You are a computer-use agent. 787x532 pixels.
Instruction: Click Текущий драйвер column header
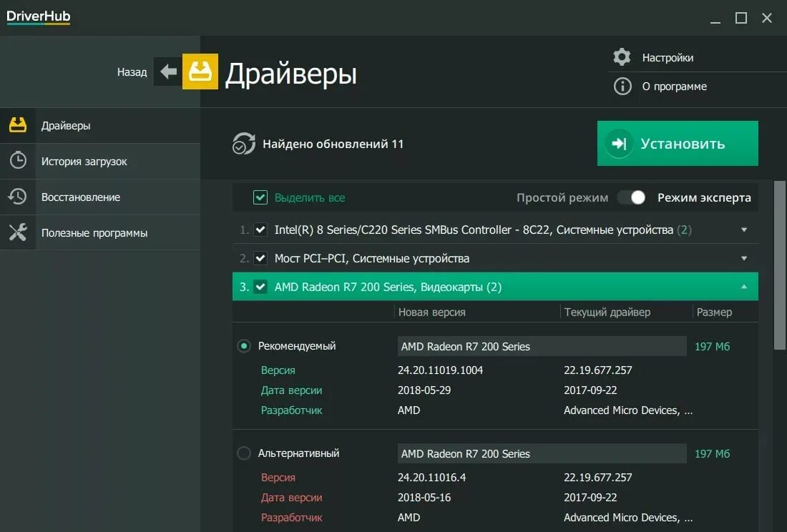click(x=607, y=312)
